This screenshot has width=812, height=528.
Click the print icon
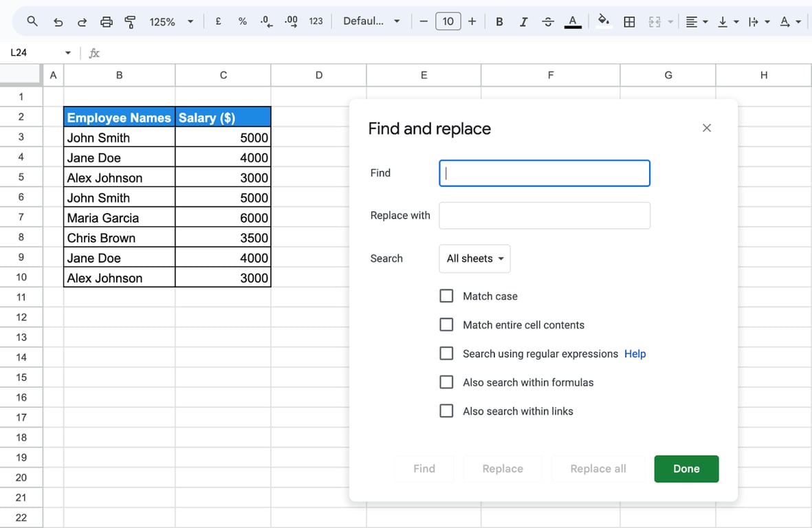pyautogui.click(x=106, y=22)
